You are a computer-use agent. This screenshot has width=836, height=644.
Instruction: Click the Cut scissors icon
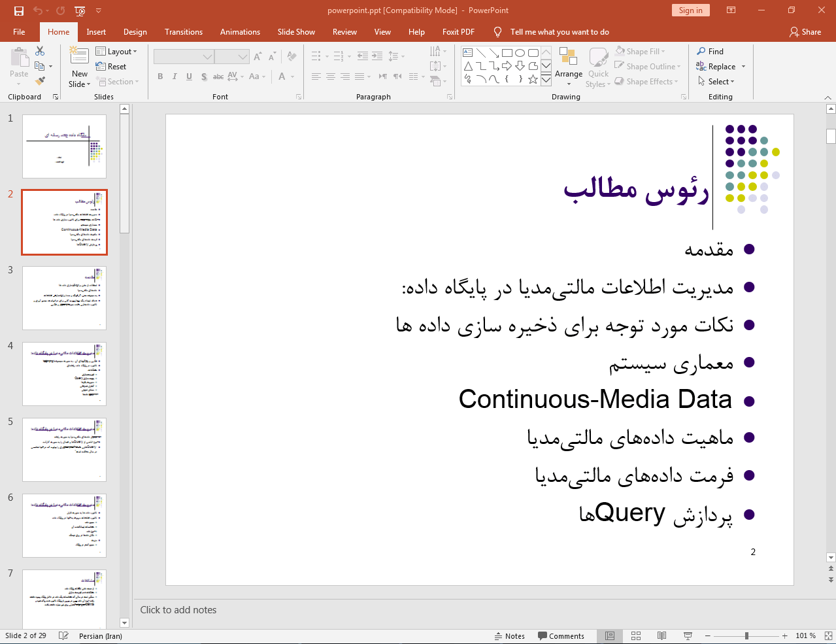tap(40, 51)
